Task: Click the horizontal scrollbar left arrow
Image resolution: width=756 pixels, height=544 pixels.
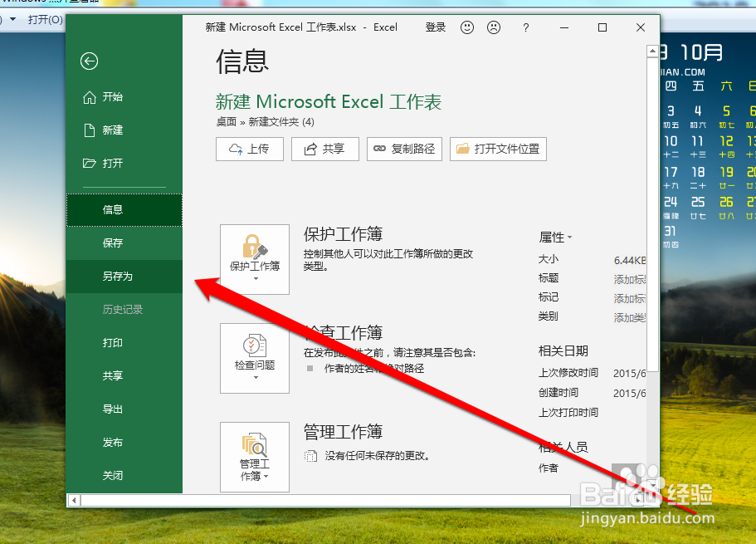Action: click(74, 500)
